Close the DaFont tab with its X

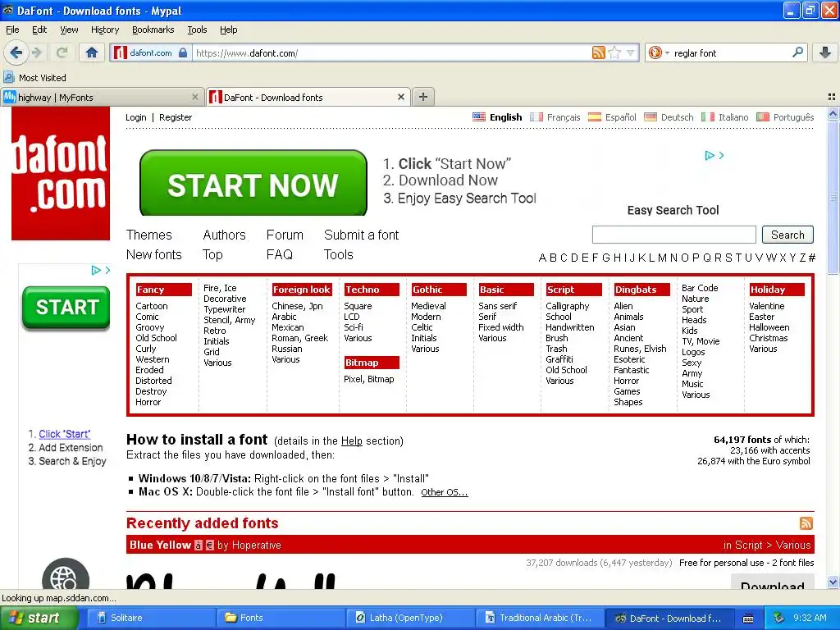[x=400, y=97]
